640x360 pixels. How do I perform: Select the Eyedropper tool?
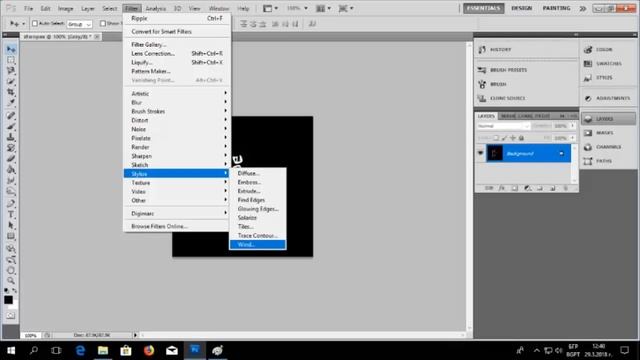tap(11, 103)
